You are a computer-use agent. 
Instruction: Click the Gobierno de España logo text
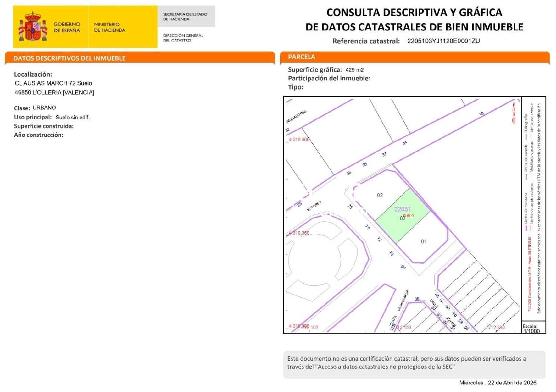point(67,27)
